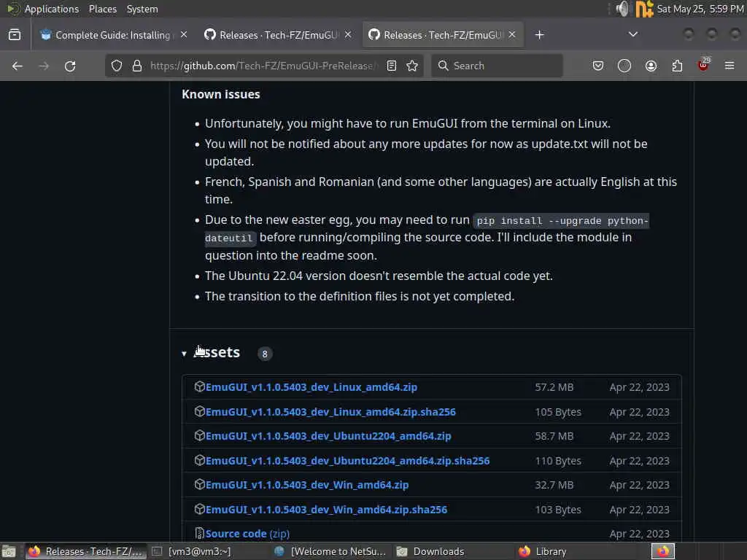This screenshot has width=747, height=560.
Task: Click the GitHub URL address bar
Action: [x=263, y=66]
